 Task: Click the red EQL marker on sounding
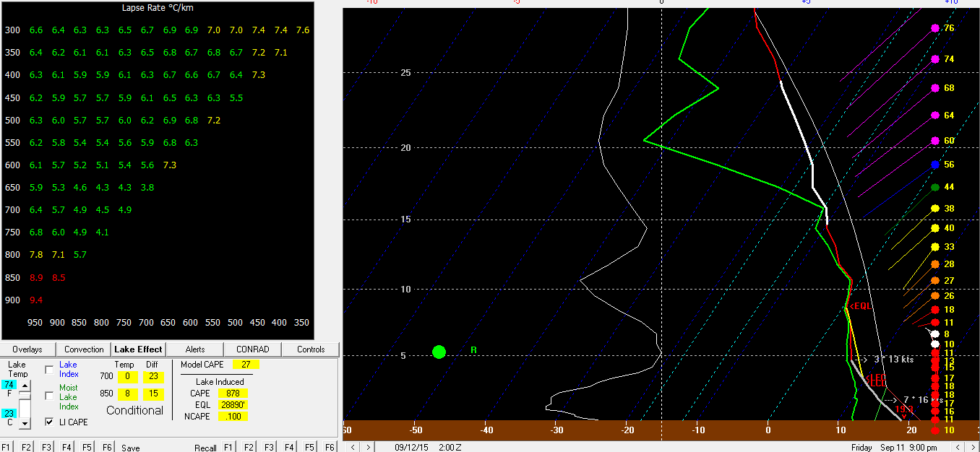(x=859, y=306)
